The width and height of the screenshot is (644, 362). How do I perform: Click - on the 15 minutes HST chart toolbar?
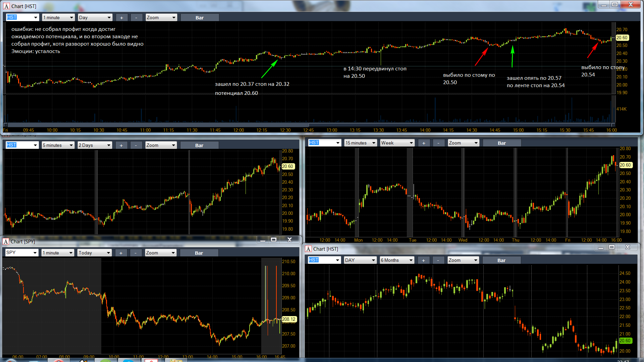pyautogui.click(x=438, y=143)
